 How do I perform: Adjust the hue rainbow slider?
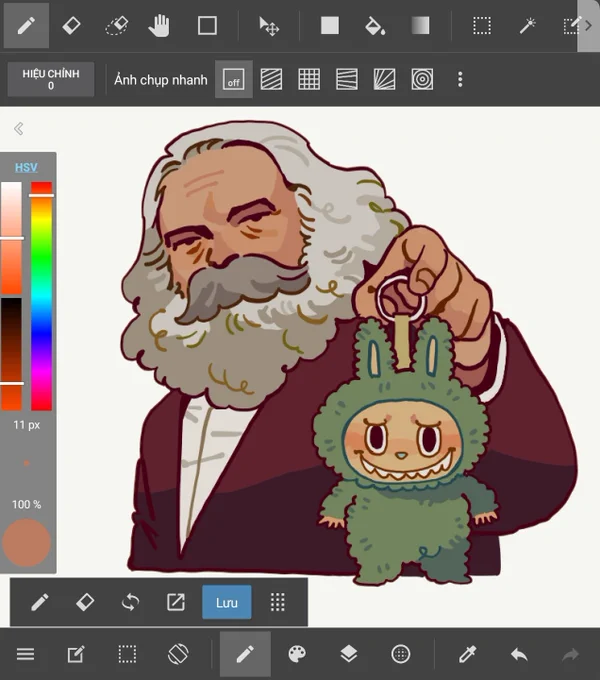(x=41, y=296)
